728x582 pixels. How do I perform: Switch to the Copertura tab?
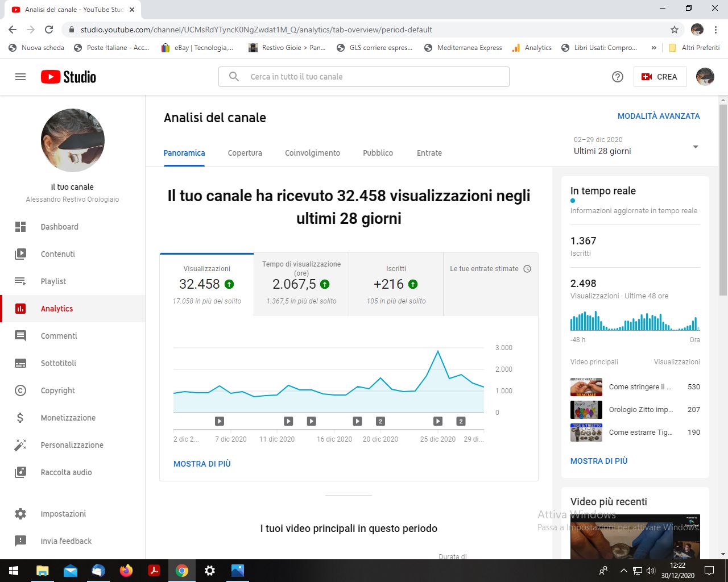pos(245,153)
